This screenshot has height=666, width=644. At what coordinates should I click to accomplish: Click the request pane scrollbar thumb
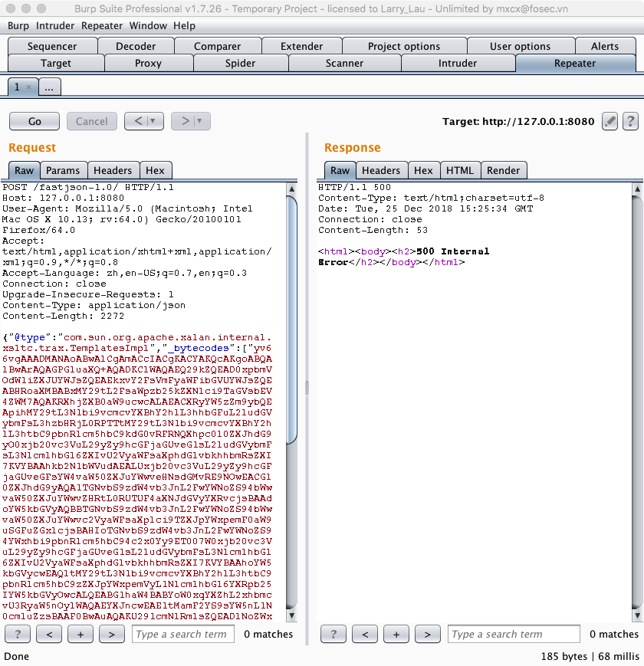(x=291, y=320)
